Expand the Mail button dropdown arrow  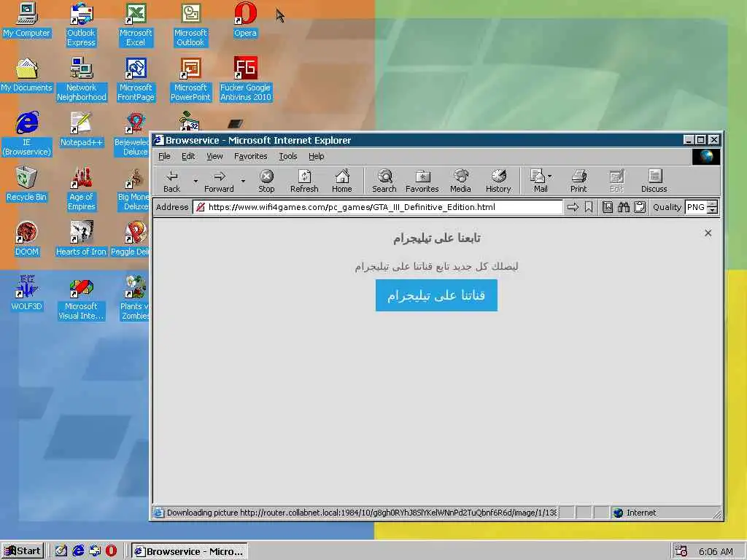(550, 176)
